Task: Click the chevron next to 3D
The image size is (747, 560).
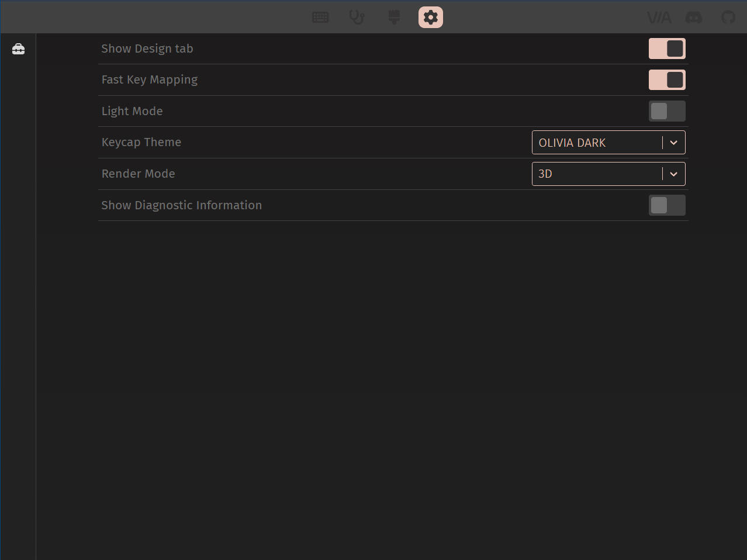Action: tap(674, 174)
